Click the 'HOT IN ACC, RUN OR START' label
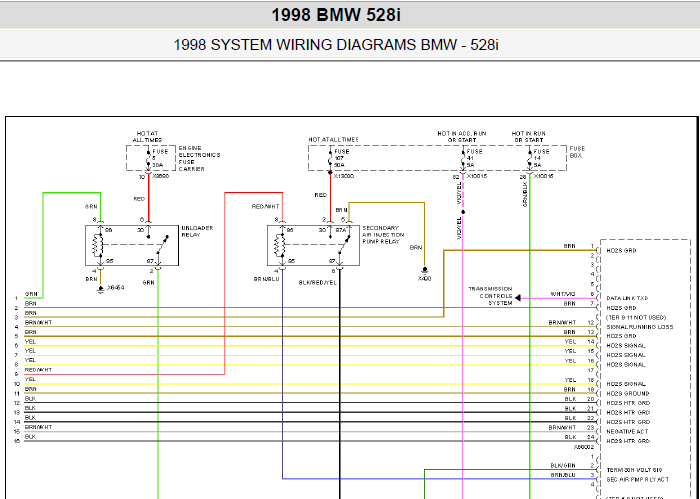This screenshot has width=700, height=499. 462,137
